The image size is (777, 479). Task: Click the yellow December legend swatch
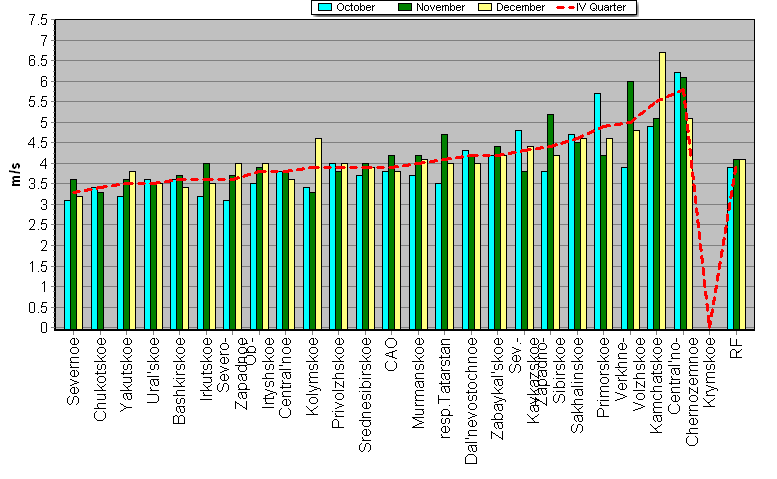(488, 7)
